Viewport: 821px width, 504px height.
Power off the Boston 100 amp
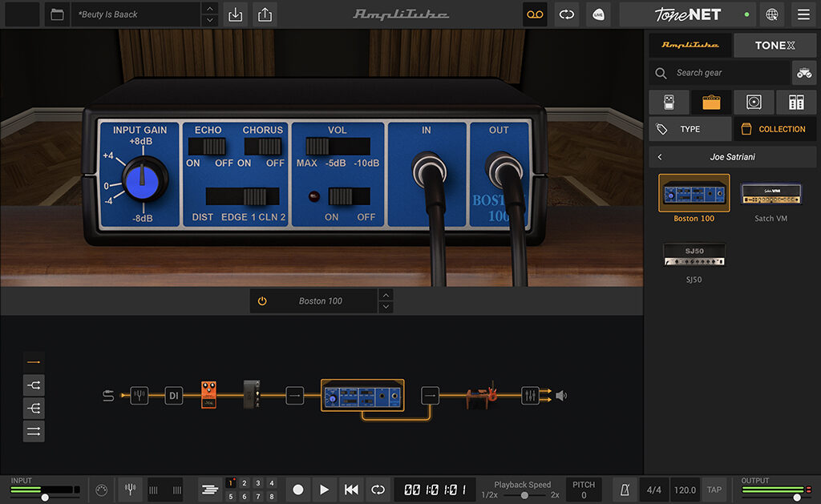pos(261,300)
